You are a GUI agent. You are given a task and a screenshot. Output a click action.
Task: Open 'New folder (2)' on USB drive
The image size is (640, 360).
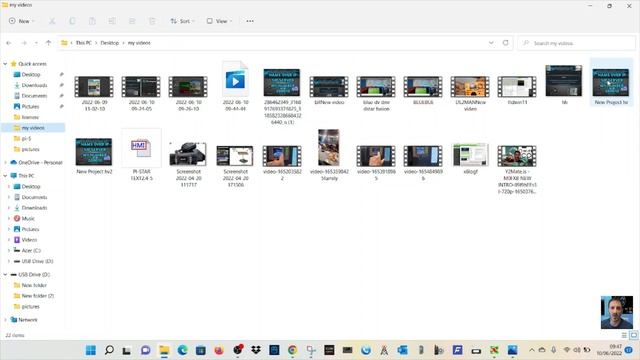[x=38, y=296]
